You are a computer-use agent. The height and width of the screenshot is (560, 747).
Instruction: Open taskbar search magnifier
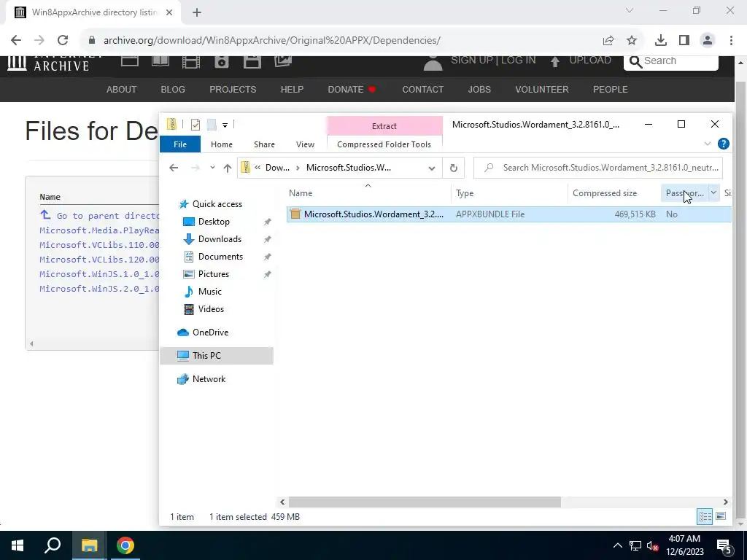53,545
